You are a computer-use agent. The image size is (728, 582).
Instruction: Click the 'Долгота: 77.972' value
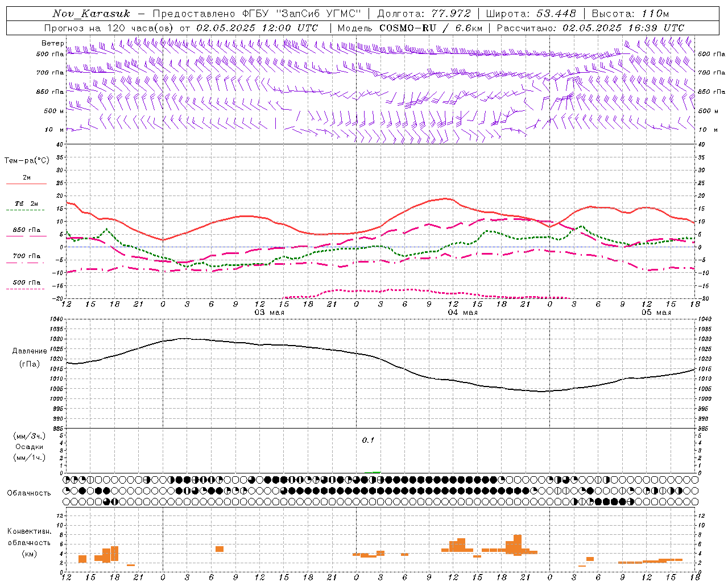424,14
